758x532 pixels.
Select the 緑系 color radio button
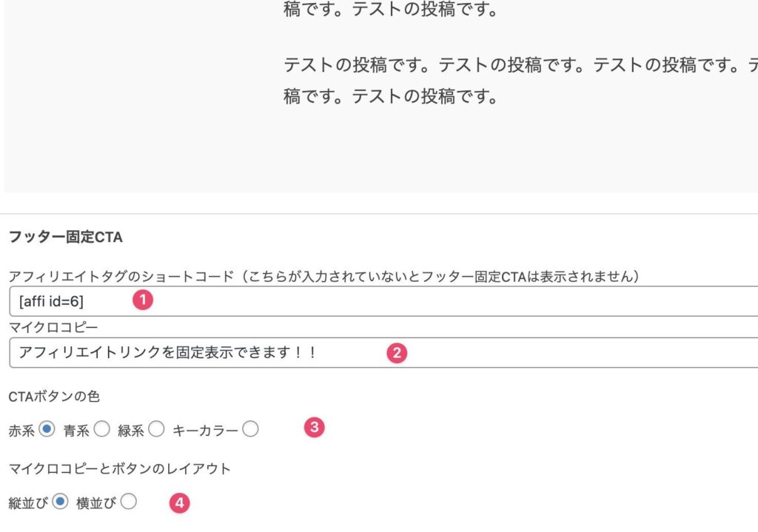[155, 428]
